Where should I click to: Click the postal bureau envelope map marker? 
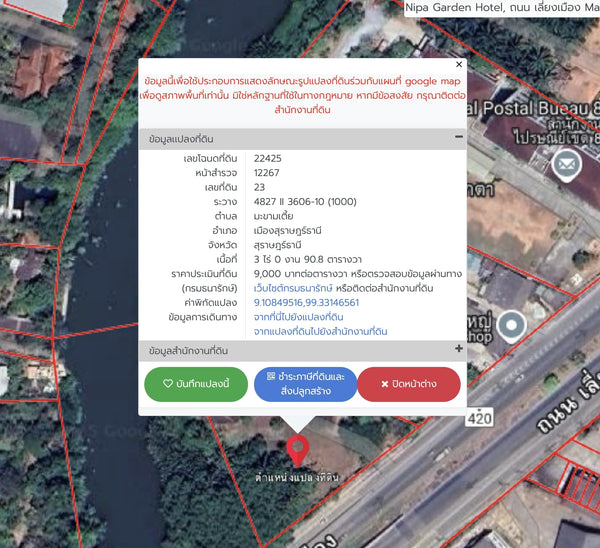[567, 166]
